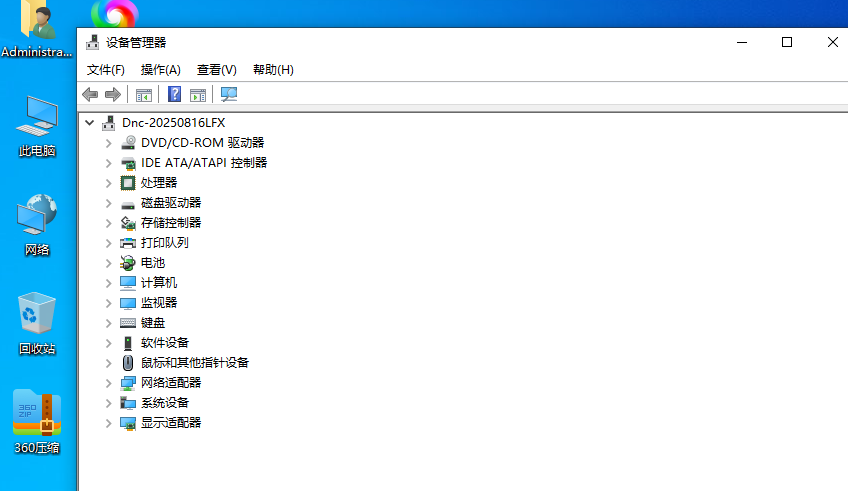
Task: Expand the 磁盘驱动器 category
Action: [x=108, y=203]
